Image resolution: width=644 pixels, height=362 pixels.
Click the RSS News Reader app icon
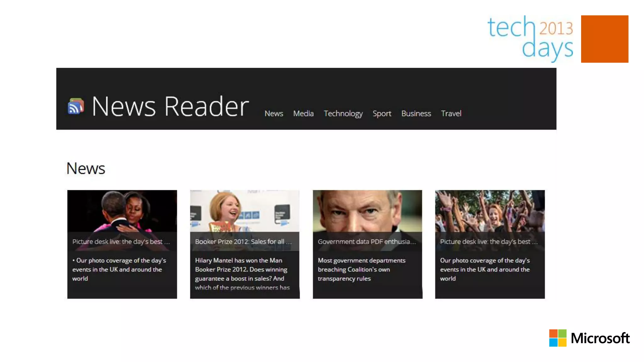point(76,106)
